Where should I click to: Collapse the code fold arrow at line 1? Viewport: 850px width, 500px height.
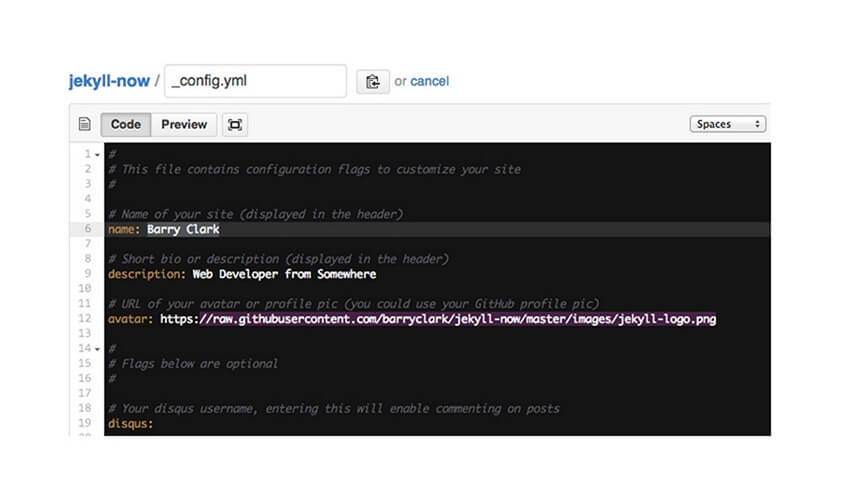97,155
